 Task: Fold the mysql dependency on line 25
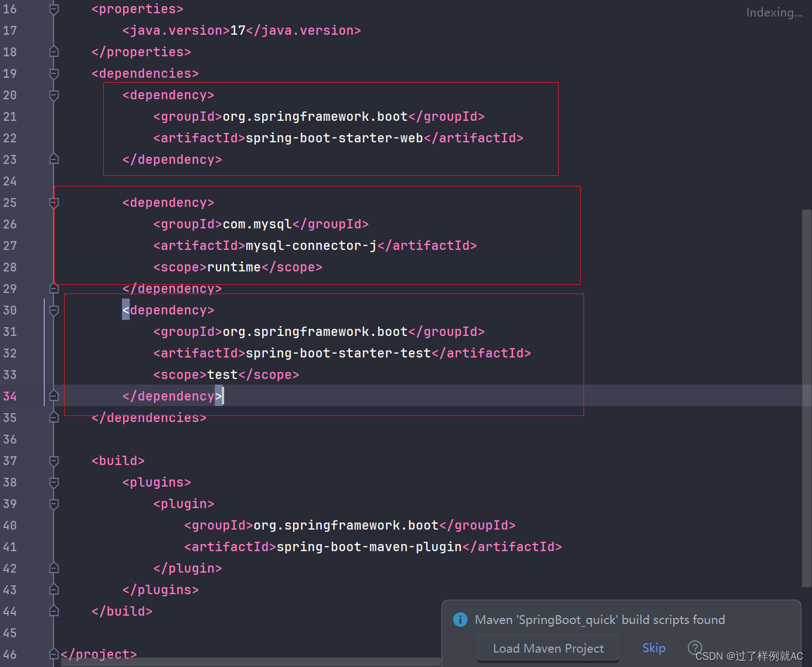click(x=54, y=202)
